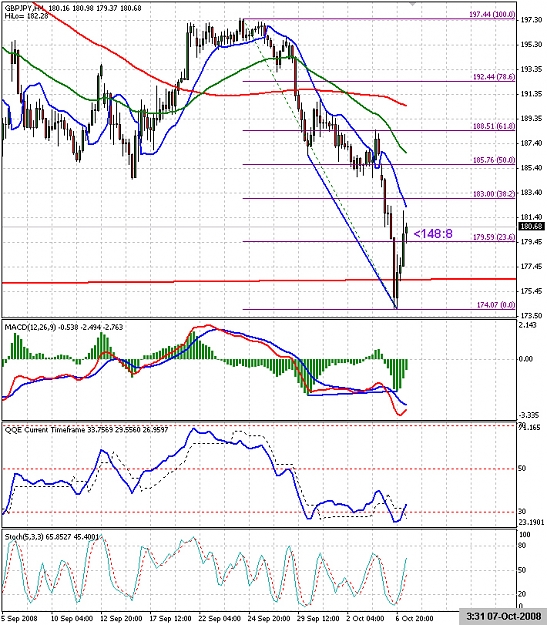Click the 10 Sep 04:00 date label
547x625 pixels.
(72, 619)
